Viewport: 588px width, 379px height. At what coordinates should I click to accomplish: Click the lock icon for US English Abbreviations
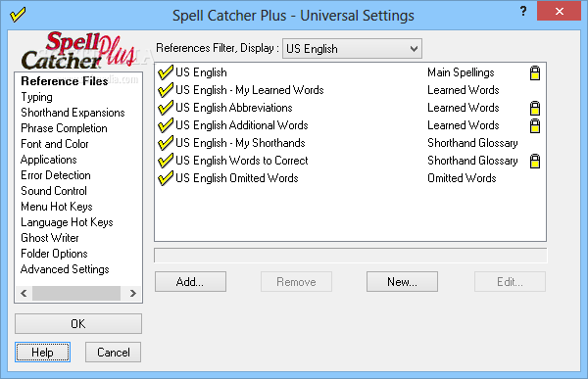535,108
